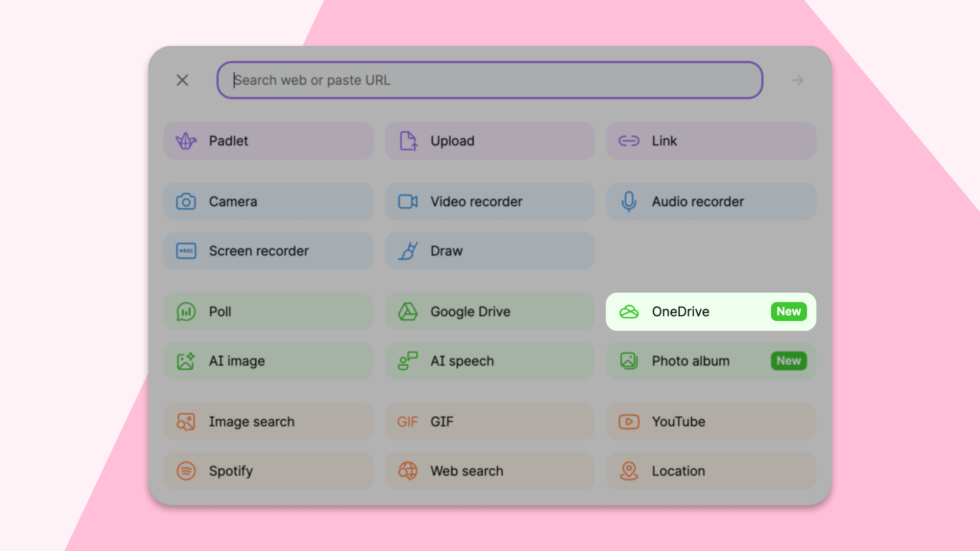Open the Video recorder tool
The width and height of the screenshot is (980, 551).
408,201
